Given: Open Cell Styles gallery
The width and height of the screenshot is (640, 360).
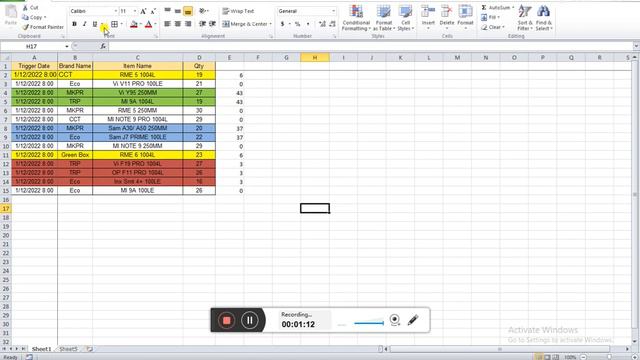Looking at the screenshot, I should (x=405, y=18).
